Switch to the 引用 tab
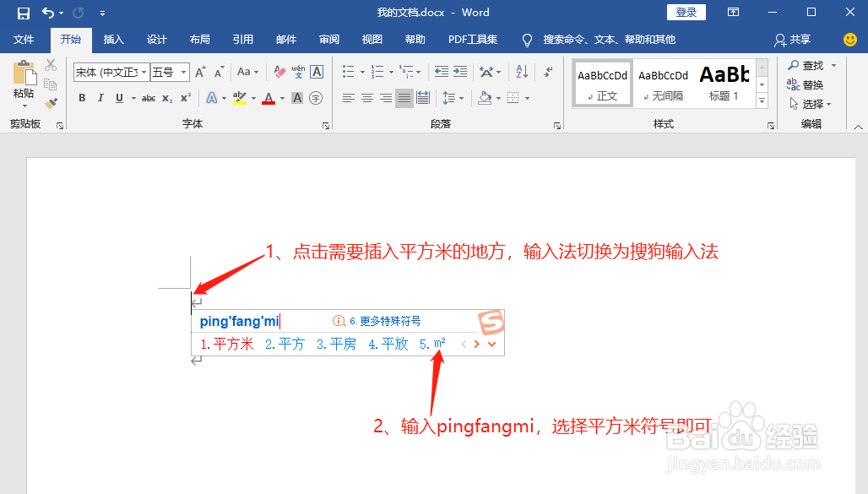The height and width of the screenshot is (494, 868). pyautogui.click(x=242, y=40)
